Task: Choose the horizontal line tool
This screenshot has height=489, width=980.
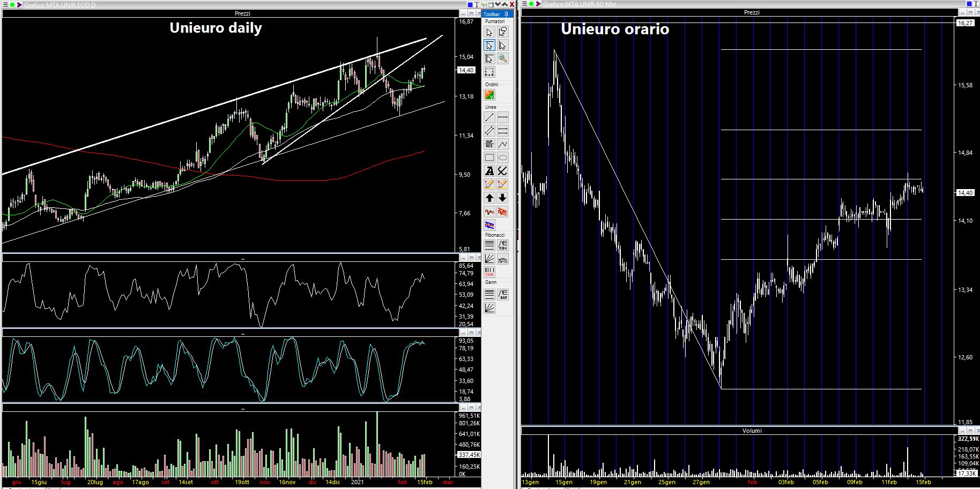Action: [503, 117]
